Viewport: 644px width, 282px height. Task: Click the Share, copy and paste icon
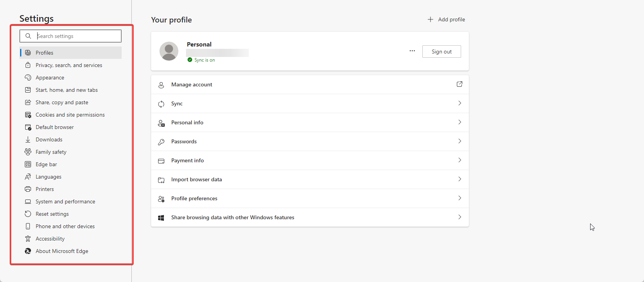coord(28,102)
